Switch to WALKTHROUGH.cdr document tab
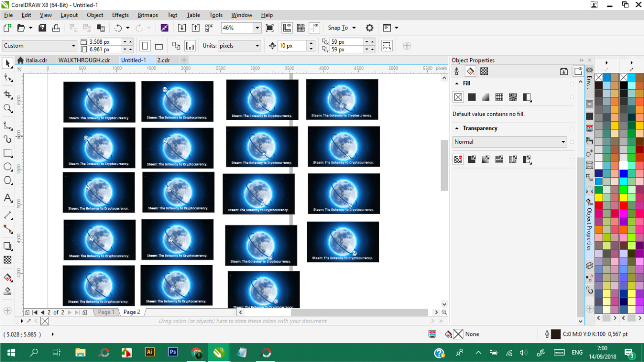The height and width of the screenshot is (362, 644). [x=84, y=60]
